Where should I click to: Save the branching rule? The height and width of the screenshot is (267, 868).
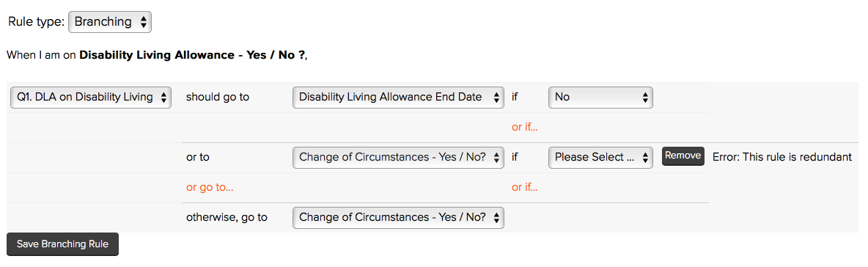62,244
